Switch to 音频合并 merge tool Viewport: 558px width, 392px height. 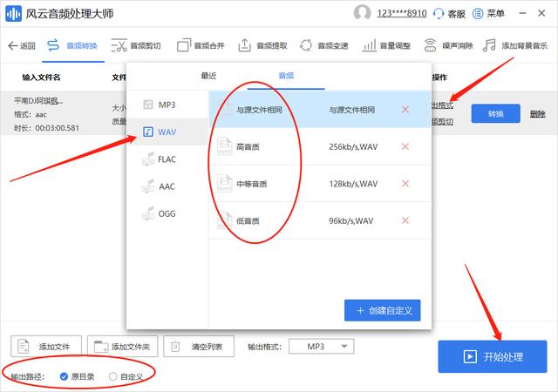click(x=201, y=45)
